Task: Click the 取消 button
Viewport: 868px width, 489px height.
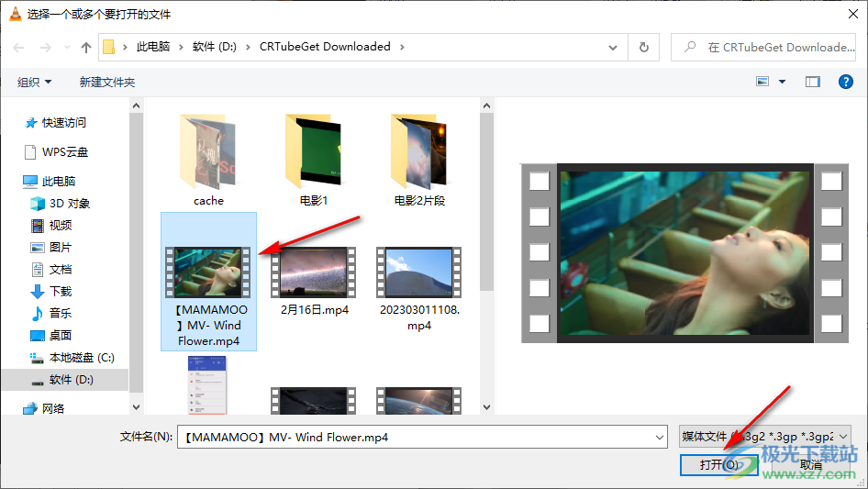Action: tap(810, 464)
